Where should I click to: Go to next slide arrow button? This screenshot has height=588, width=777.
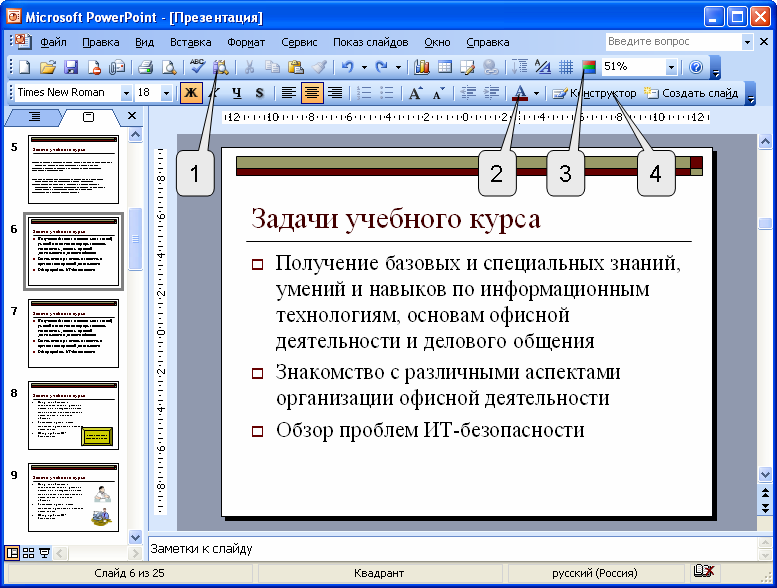[765, 508]
